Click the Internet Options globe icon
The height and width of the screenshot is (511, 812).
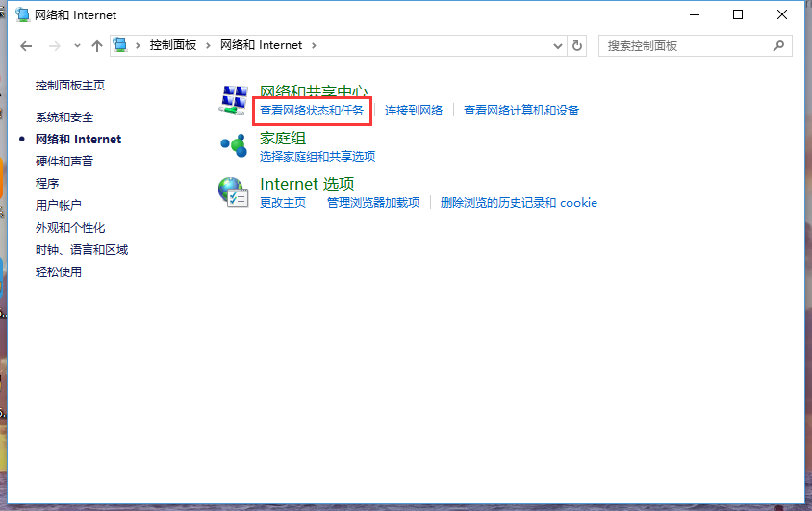pos(234,192)
